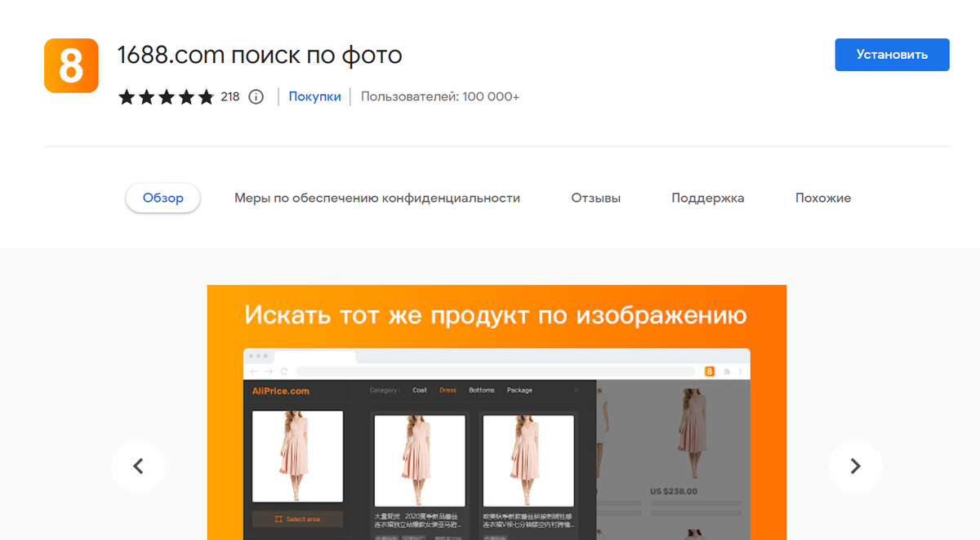Click the orange 8 extension icon in mock browser toolbar
Image resolution: width=980 pixels, height=540 pixels.
(x=709, y=371)
